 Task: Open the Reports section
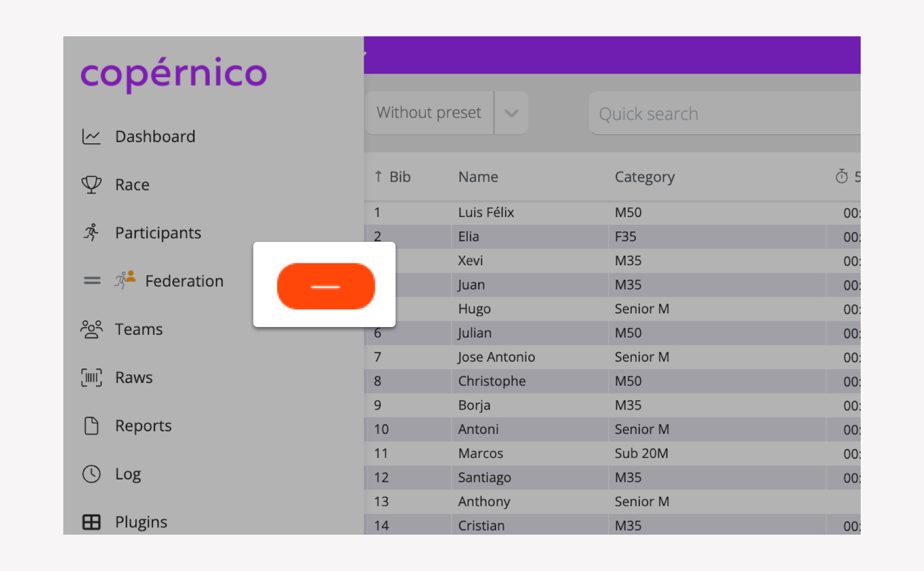pyautogui.click(x=143, y=426)
